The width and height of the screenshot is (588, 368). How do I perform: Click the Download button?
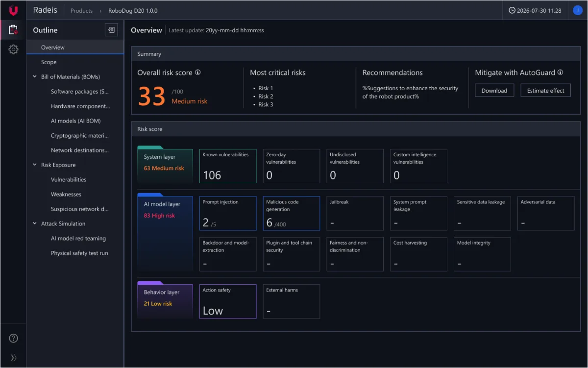coord(494,90)
